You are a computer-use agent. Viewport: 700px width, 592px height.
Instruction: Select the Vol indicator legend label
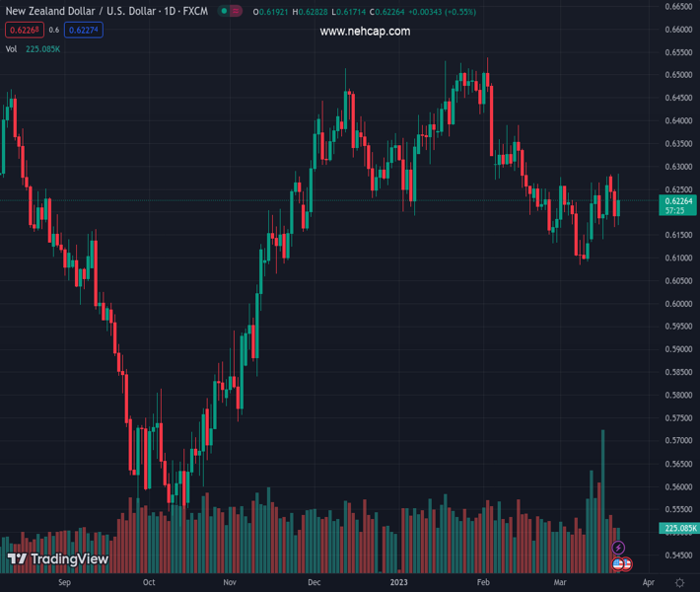(x=12, y=48)
